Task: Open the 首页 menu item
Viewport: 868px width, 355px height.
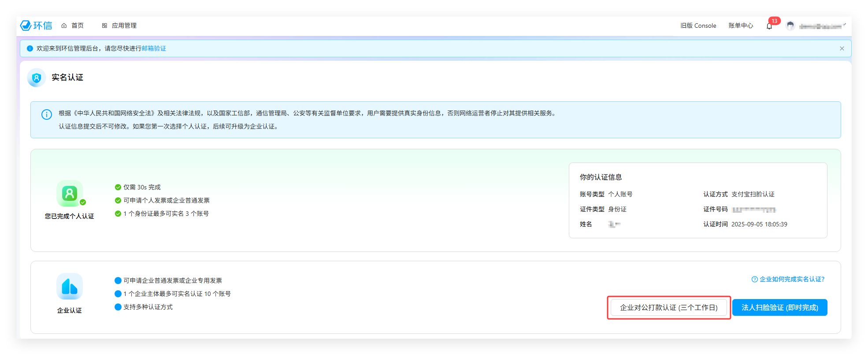Action: pyautogui.click(x=78, y=26)
